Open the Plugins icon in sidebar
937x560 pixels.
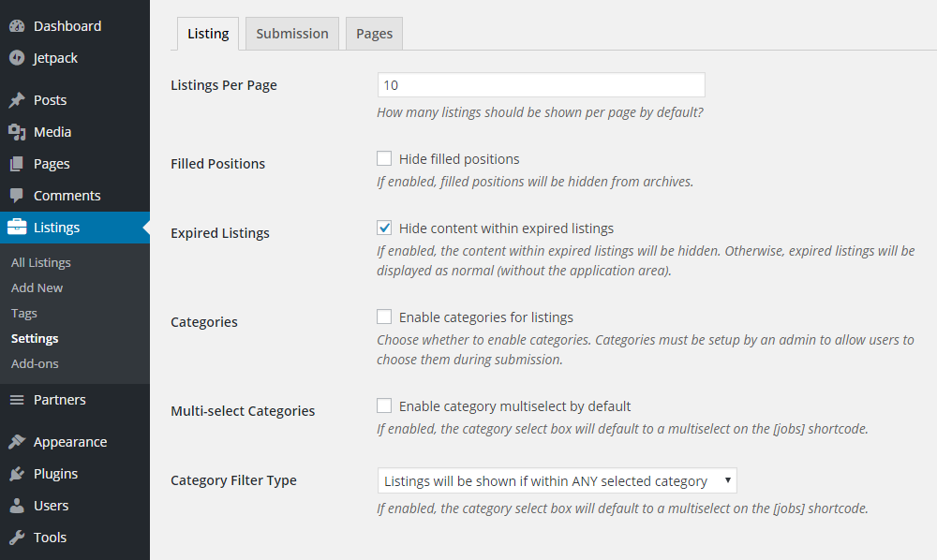20,473
